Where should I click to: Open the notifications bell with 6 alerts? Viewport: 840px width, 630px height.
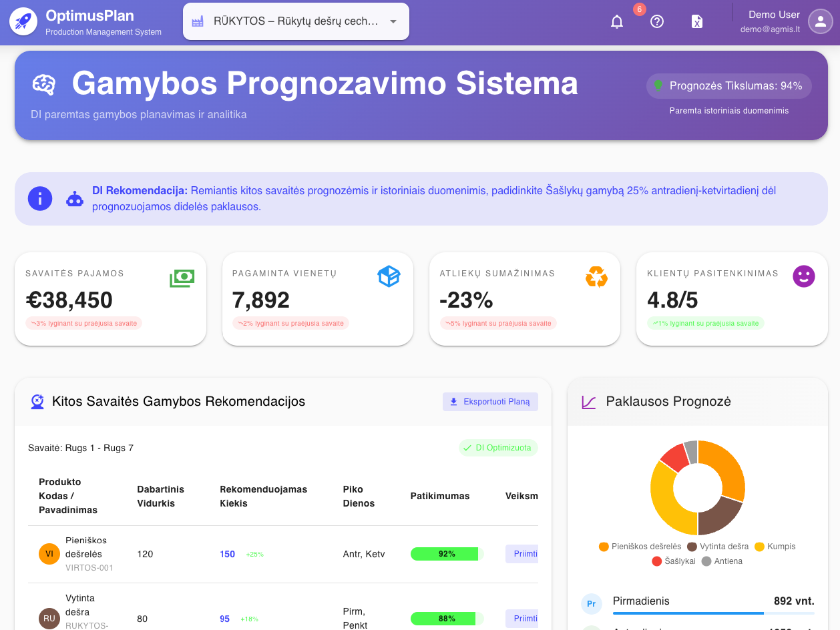click(616, 21)
